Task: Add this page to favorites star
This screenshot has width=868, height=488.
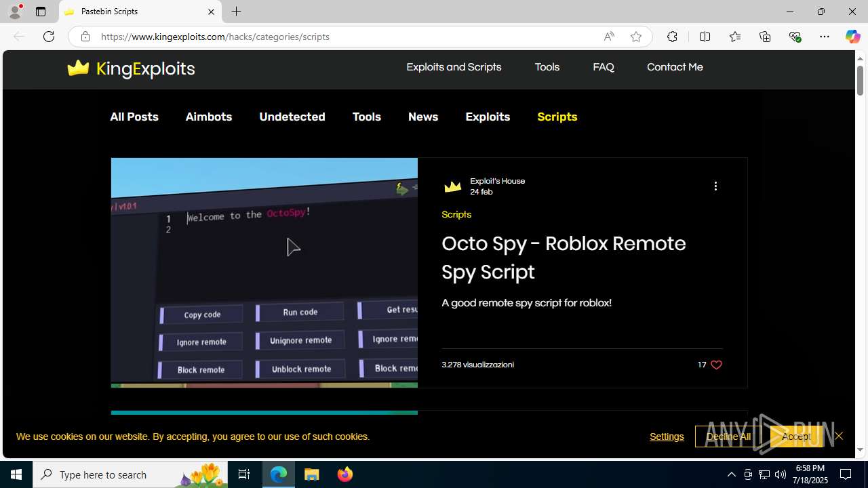Action: pos(636,37)
